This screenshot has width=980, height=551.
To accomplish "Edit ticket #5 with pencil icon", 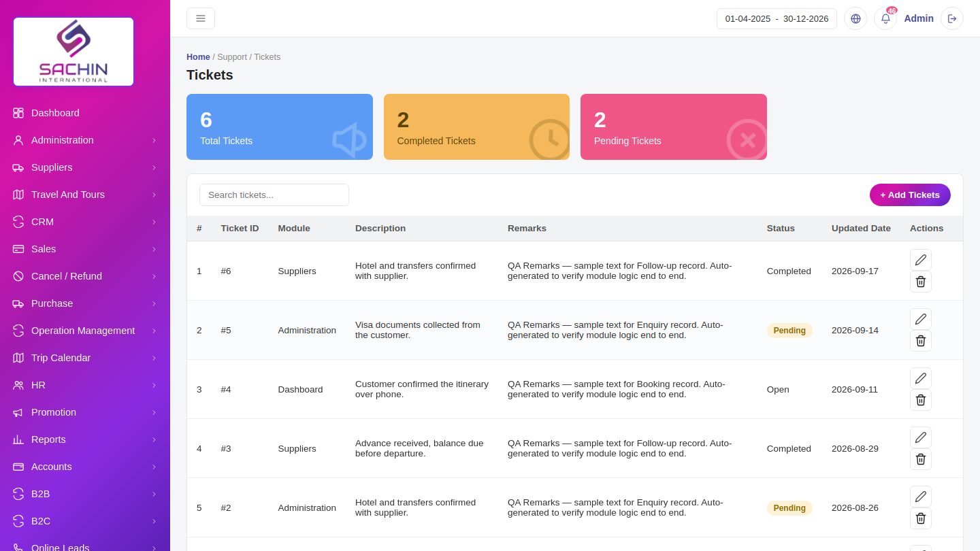I will pyautogui.click(x=921, y=319).
